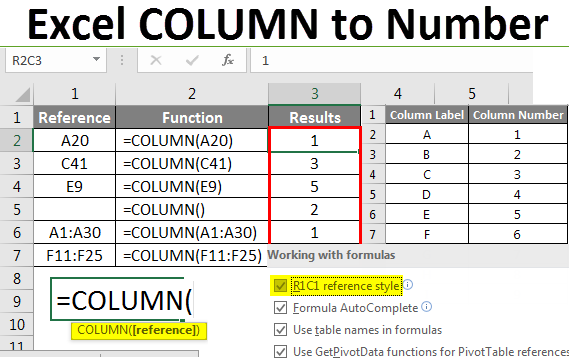569x362 pixels.
Task: Select row header 7 of the main sheet
Action: 17,255
